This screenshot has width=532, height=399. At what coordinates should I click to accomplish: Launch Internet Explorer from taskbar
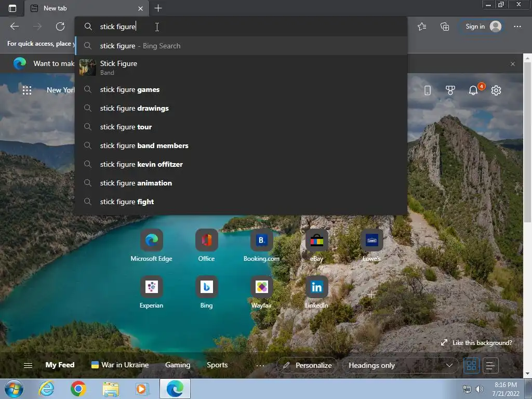pos(46,389)
